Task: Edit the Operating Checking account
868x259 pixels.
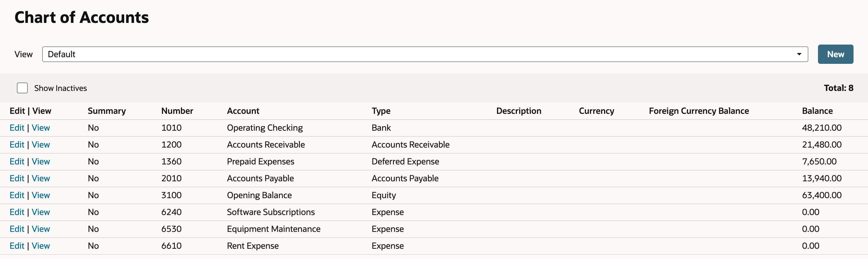Action: coord(17,128)
